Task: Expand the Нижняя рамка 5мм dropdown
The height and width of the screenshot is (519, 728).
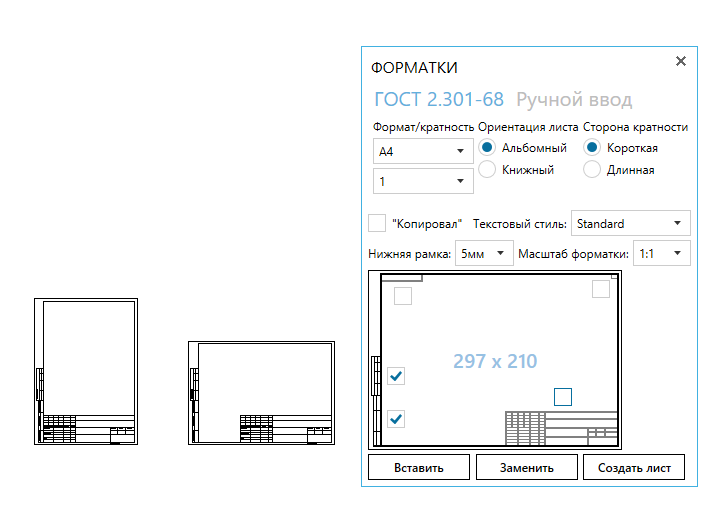Action: pyautogui.click(x=484, y=254)
